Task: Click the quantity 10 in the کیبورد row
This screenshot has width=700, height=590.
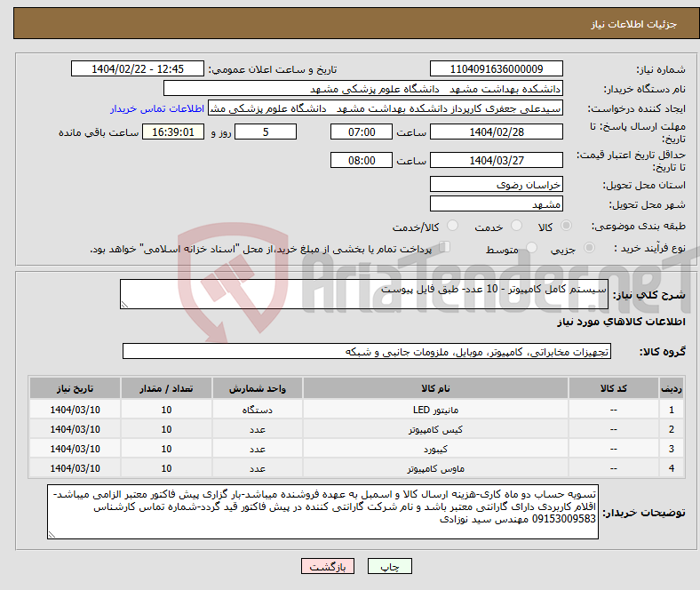Action: [x=166, y=449]
